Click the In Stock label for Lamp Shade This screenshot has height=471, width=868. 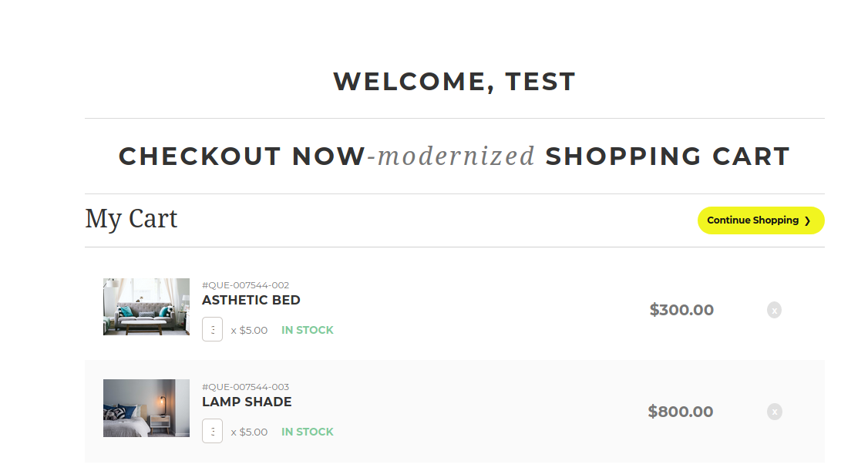308,432
